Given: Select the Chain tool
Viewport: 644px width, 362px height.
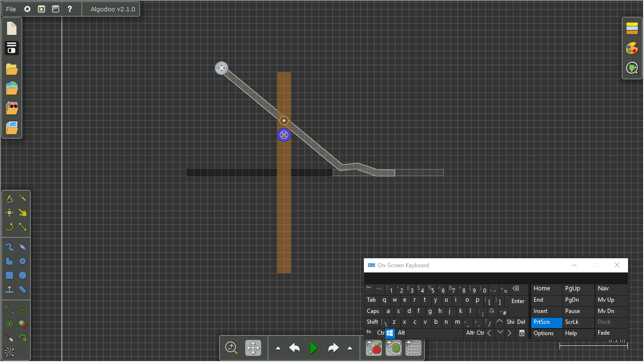Looking at the screenshot, I should (x=23, y=289).
